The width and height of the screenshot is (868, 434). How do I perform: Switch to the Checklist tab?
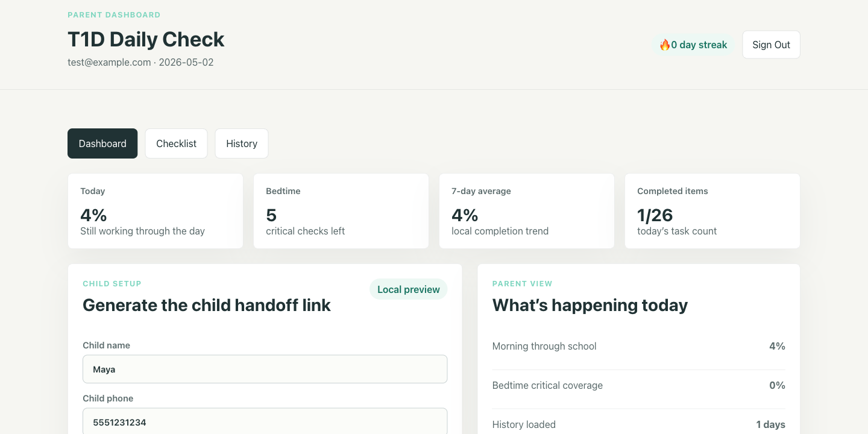[x=176, y=143]
